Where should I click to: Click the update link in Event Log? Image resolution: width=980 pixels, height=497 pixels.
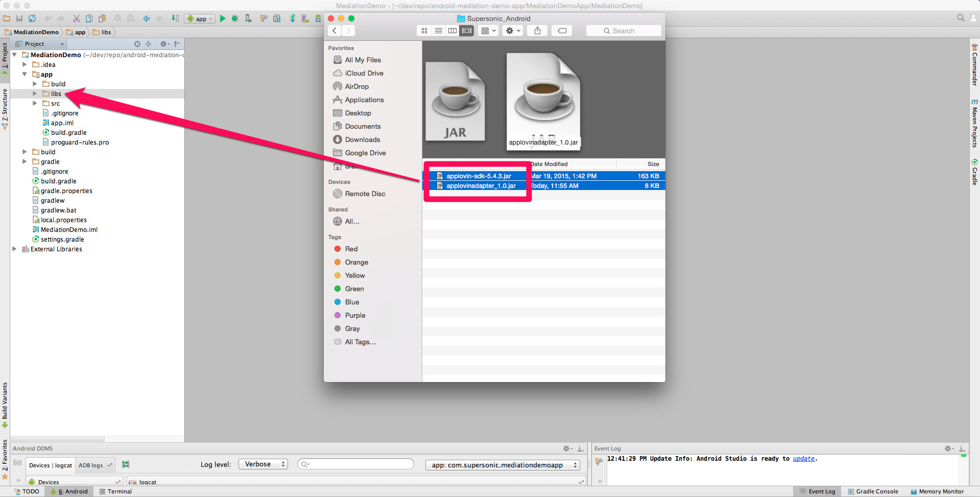pyautogui.click(x=803, y=459)
